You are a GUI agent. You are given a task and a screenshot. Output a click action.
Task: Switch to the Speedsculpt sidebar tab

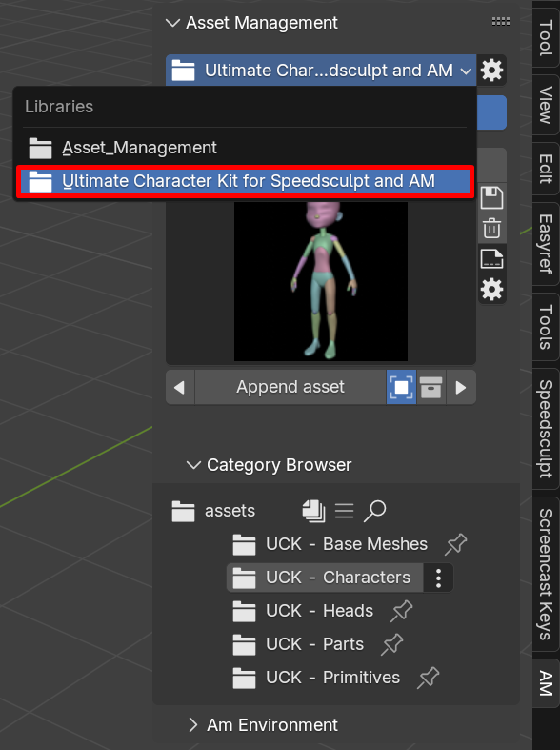[546, 429]
